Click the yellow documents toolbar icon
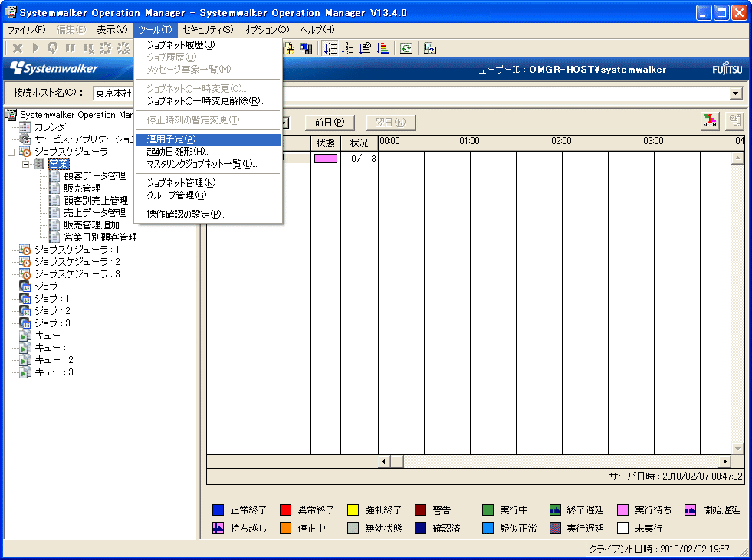Screen dimensions: 752x560 pyautogui.click(x=289, y=48)
